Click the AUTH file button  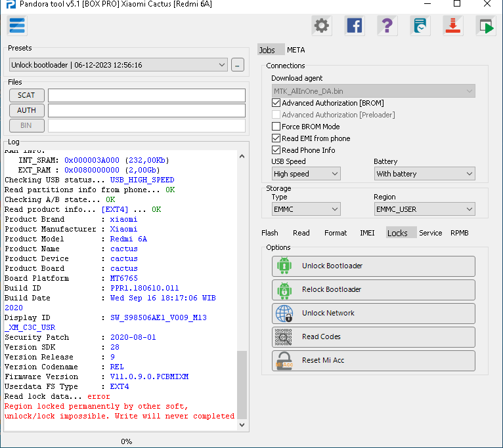point(27,110)
